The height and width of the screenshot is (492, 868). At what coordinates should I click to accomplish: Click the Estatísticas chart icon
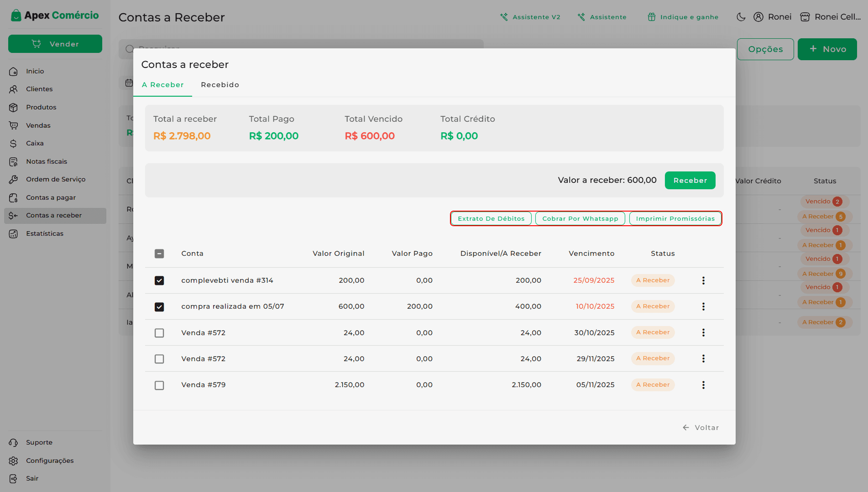click(x=13, y=233)
